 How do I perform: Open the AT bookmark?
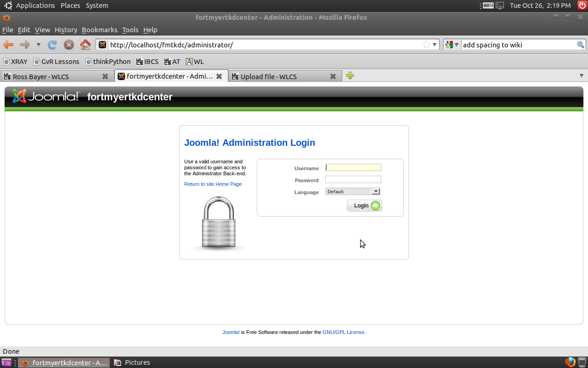click(x=172, y=62)
